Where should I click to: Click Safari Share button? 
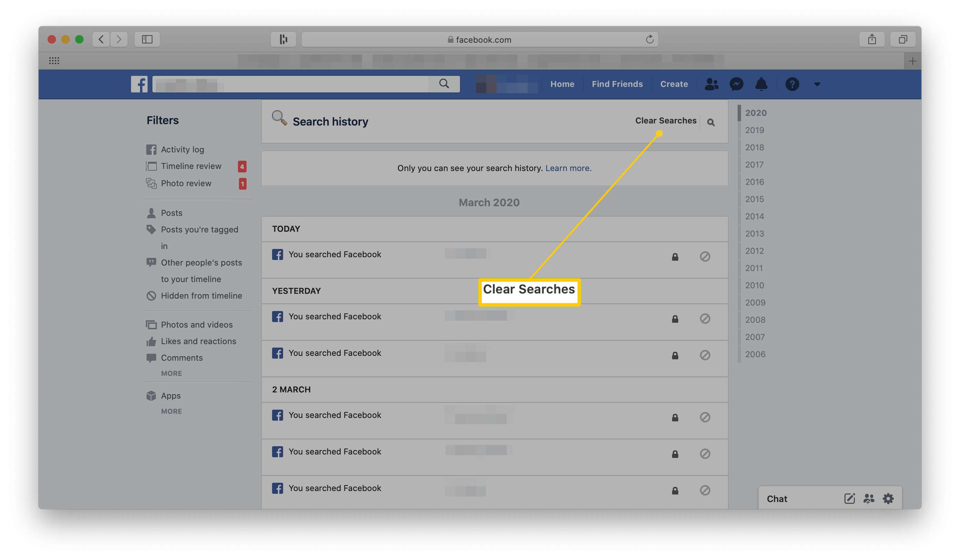click(x=872, y=39)
